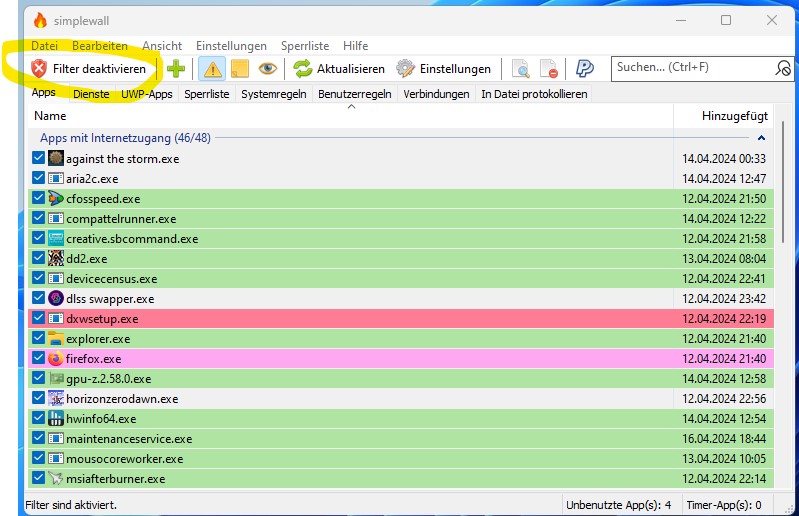Click the eye icon in toolbar
This screenshot has width=799, height=516.
tap(268, 68)
